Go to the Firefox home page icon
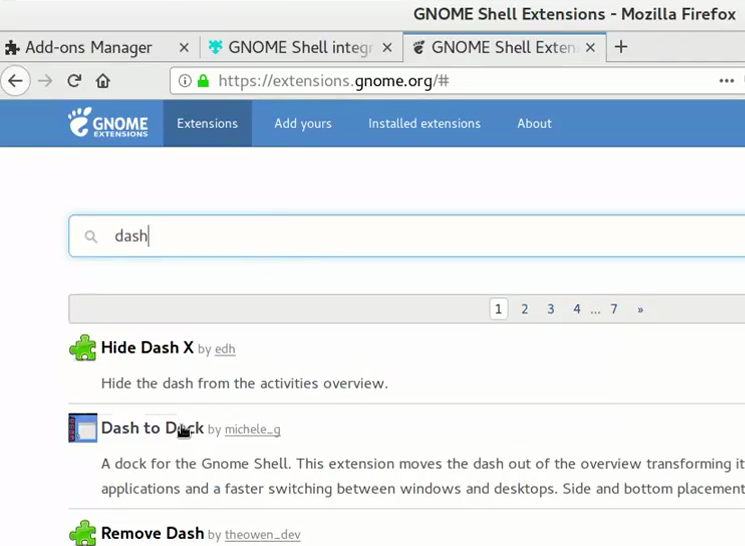The image size is (745, 546). pos(103,81)
